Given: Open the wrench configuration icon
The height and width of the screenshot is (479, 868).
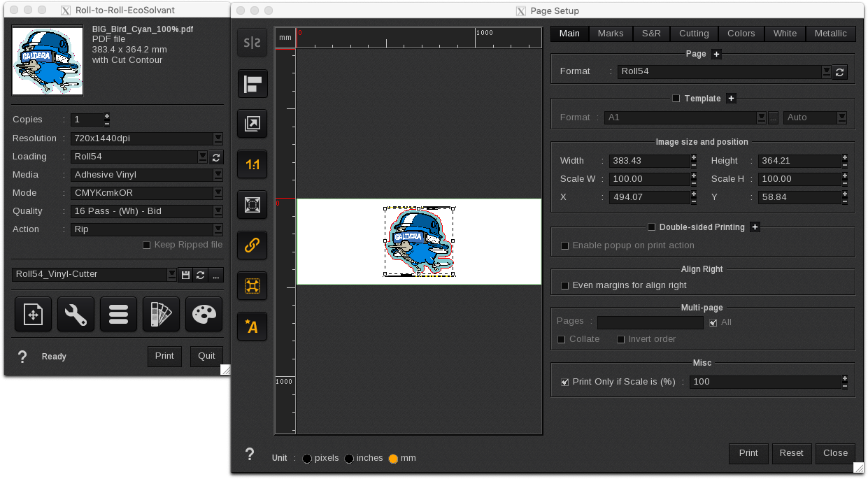Looking at the screenshot, I should point(76,314).
